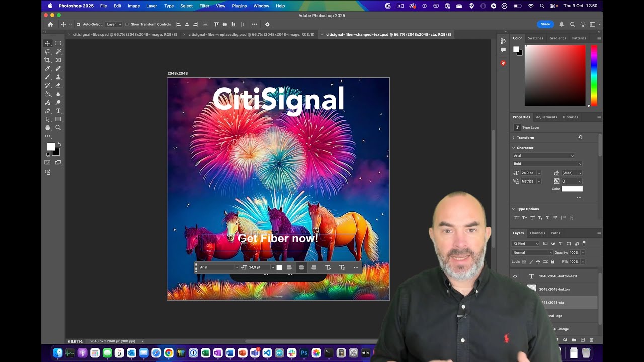This screenshot has width=644, height=362.
Task: Toggle Underline in Type Options
Action: [548, 218]
